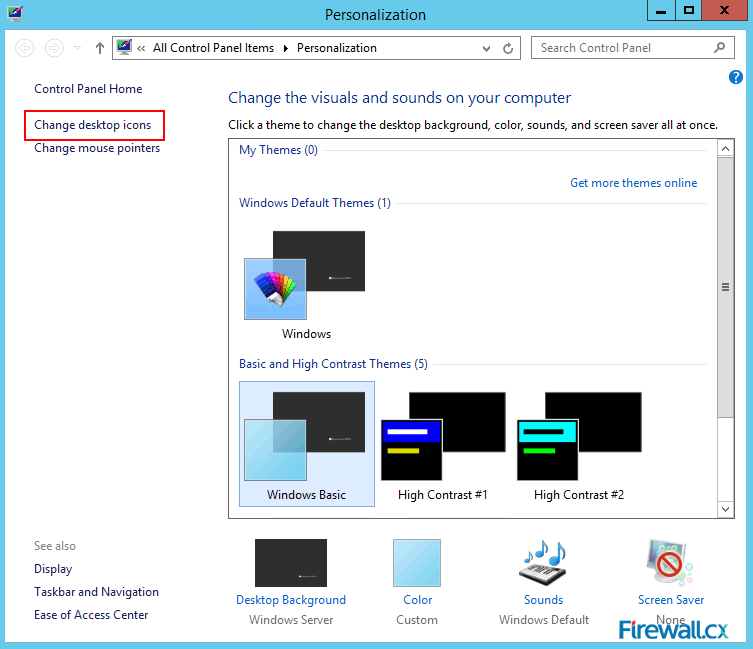The image size is (753, 649).
Task: Open Help via the blue question mark
Action: [736, 77]
